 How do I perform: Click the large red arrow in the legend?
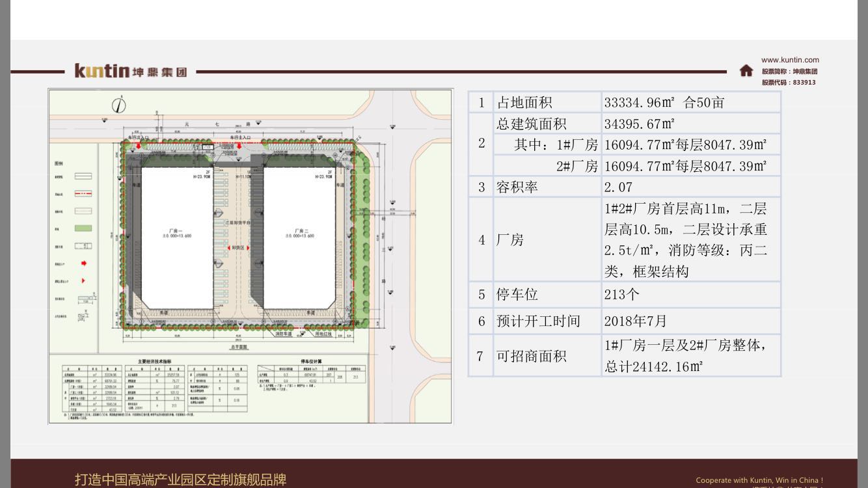(x=83, y=264)
